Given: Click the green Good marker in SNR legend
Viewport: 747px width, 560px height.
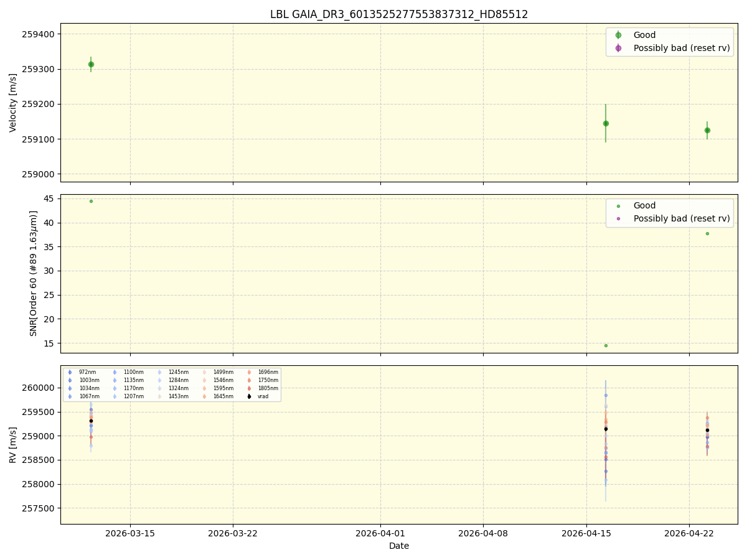Looking at the screenshot, I should coord(618,206).
